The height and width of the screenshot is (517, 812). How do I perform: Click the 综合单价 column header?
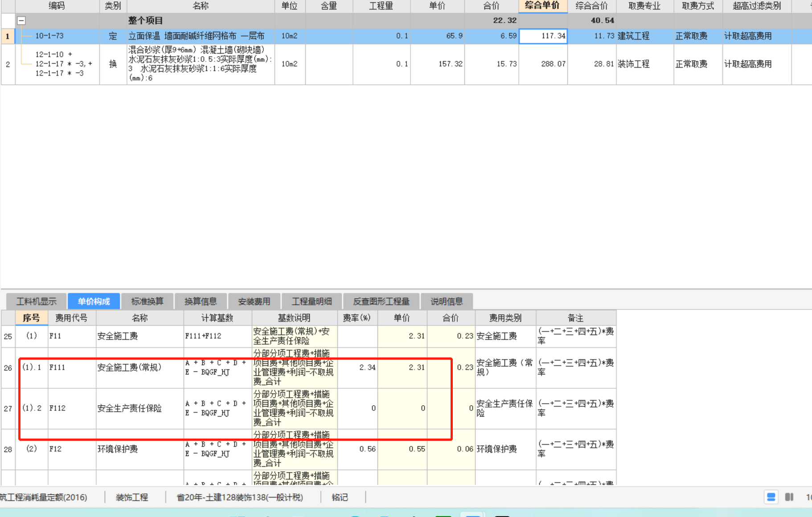pos(542,6)
